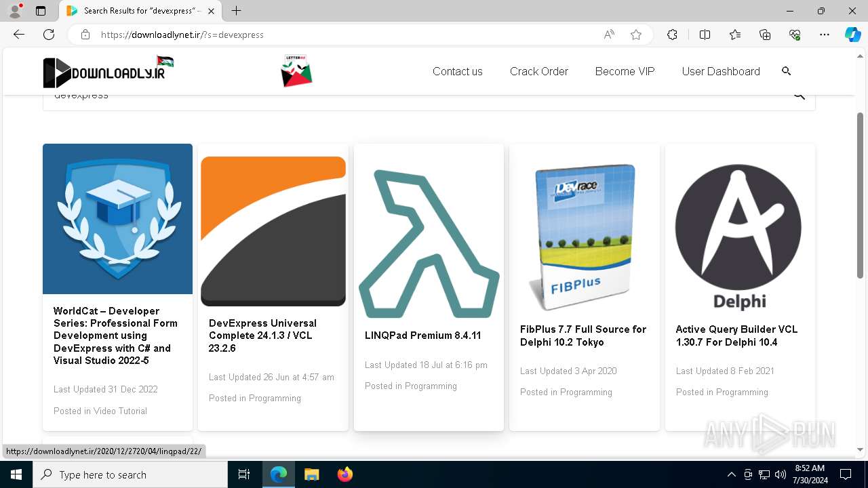Add this page to favorites star icon
The height and width of the screenshot is (488, 868).
click(x=636, y=35)
